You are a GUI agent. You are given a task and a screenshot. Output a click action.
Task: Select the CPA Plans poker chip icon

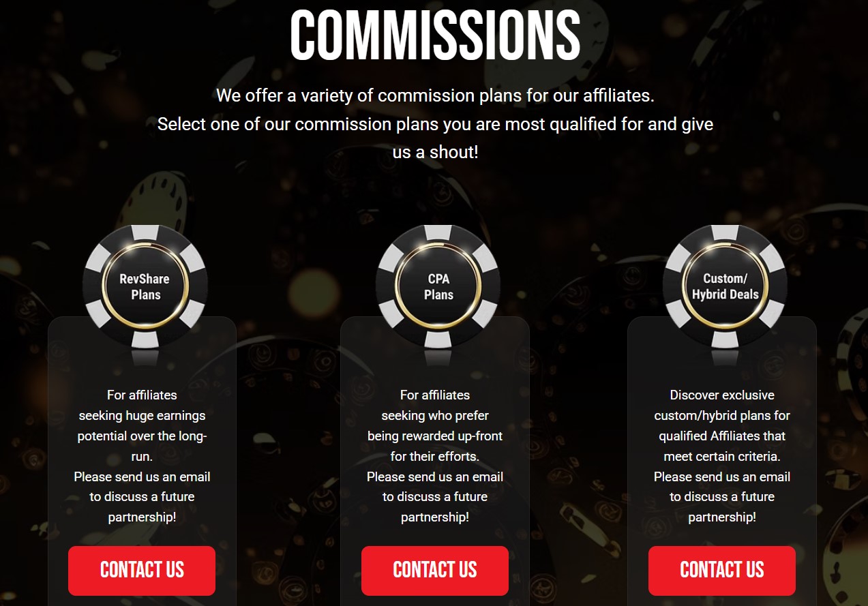click(438, 286)
